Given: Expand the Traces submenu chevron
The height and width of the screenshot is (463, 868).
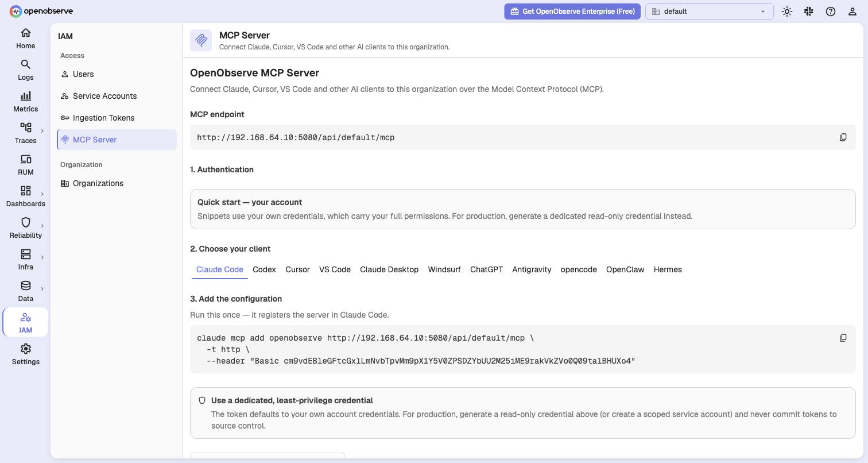Looking at the screenshot, I should pos(42,132).
